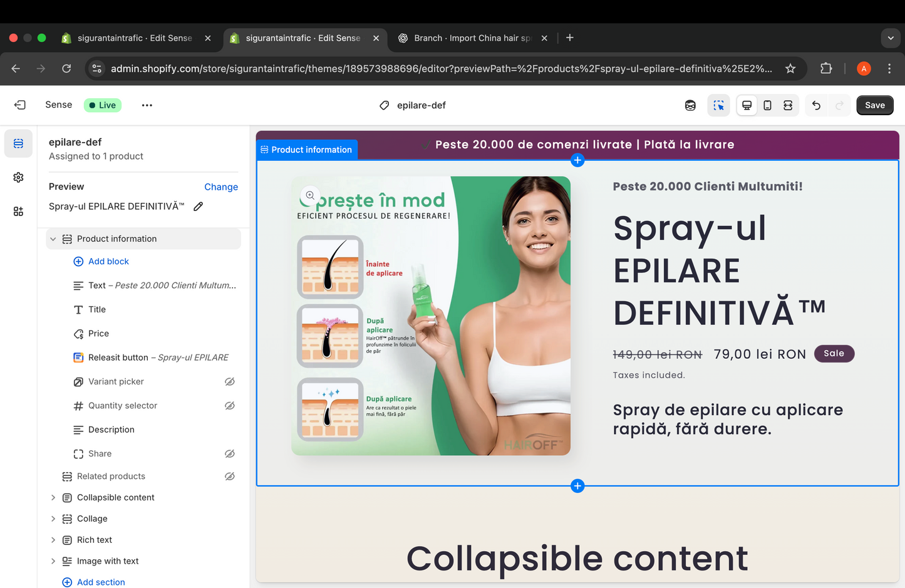Show the Quantity selector block
The image size is (905, 588).
[230, 406]
